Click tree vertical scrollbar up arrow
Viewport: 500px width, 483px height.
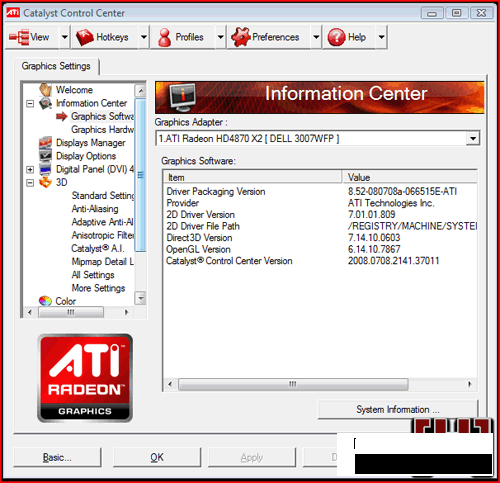(x=140, y=90)
